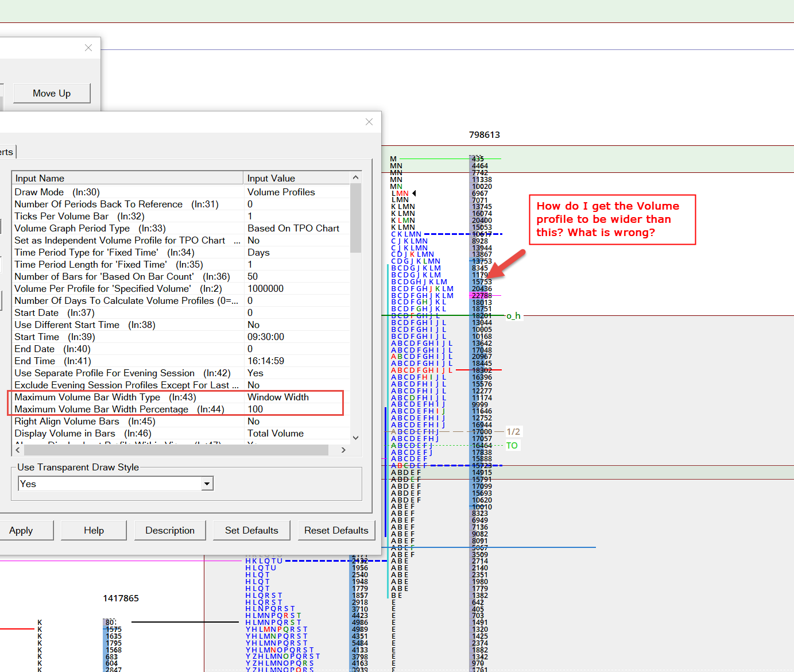
Task: Click the black triangle marker beside LMN
Action: click(414, 193)
